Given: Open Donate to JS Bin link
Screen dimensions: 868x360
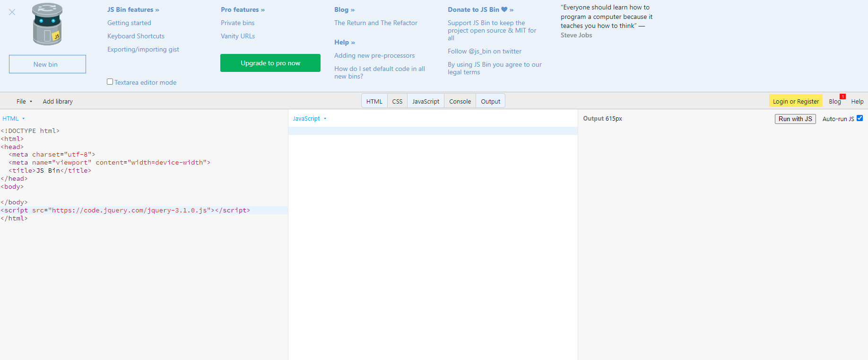Looking at the screenshot, I should click(480, 9).
